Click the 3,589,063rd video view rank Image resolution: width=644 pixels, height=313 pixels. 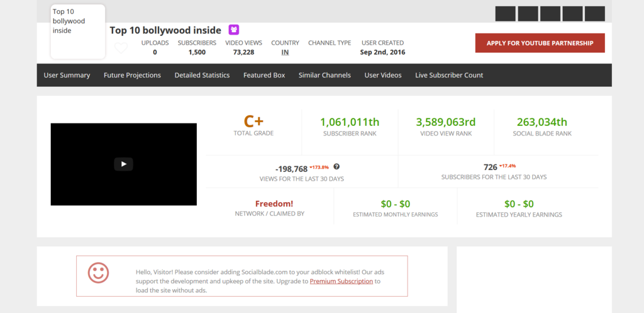coord(446,122)
